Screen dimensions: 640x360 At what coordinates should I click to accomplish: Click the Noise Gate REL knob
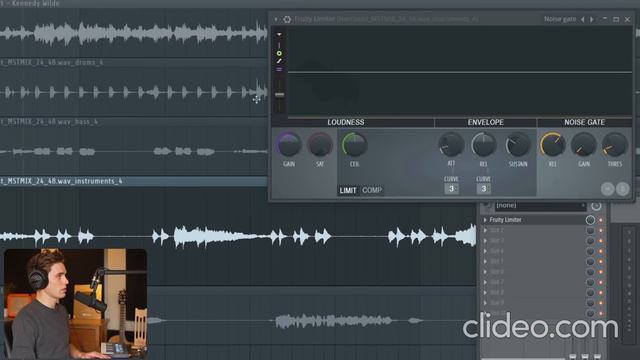[552, 145]
